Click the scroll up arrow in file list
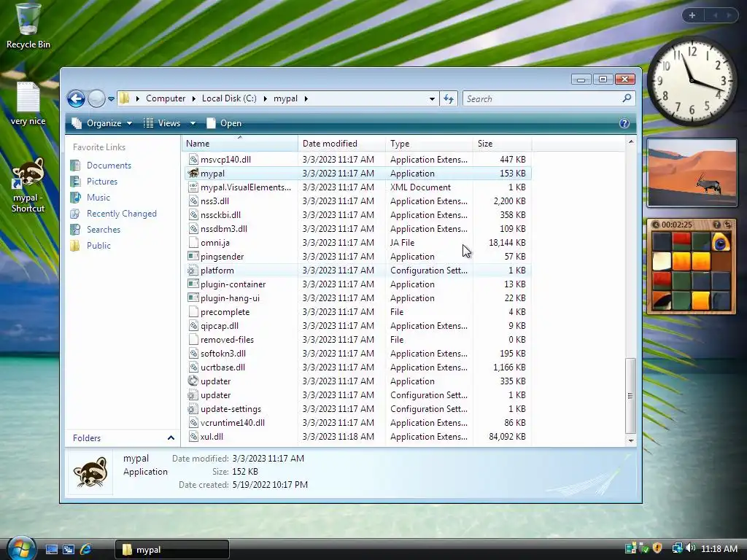The image size is (747, 560). 631,142
